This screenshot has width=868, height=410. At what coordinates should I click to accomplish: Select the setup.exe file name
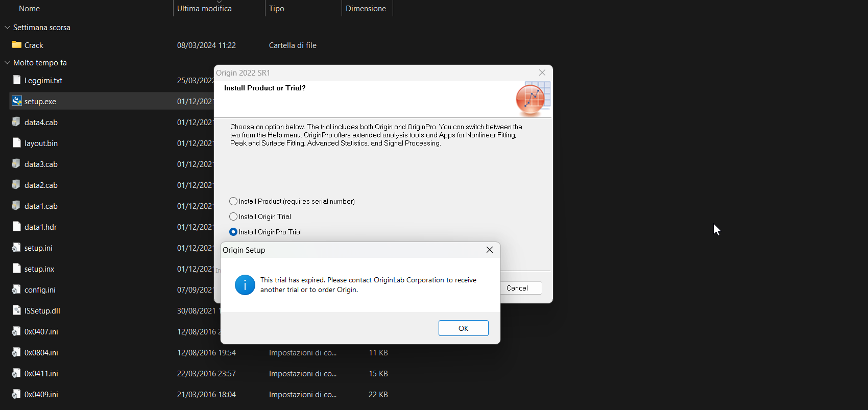pyautogui.click(x=40, y=102)
